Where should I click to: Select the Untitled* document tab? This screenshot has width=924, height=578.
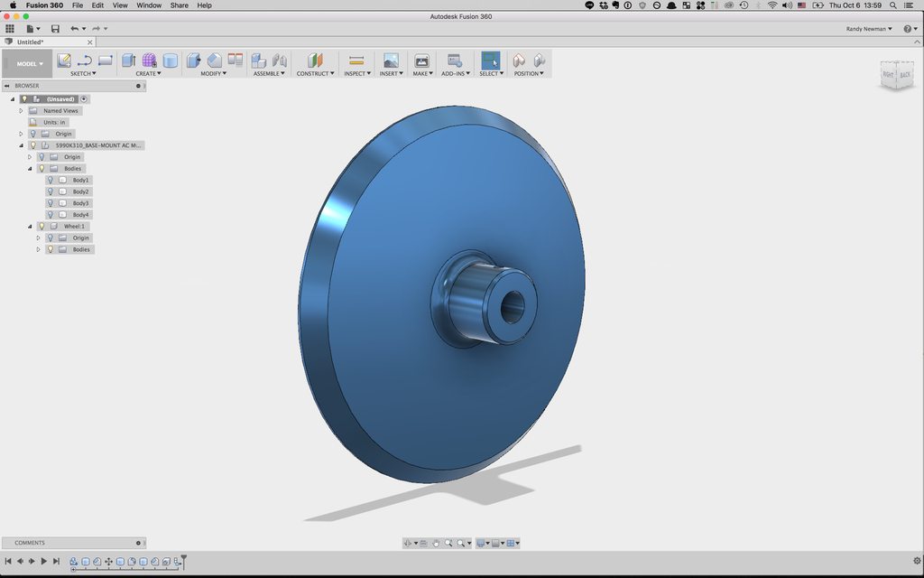[30, 42]
